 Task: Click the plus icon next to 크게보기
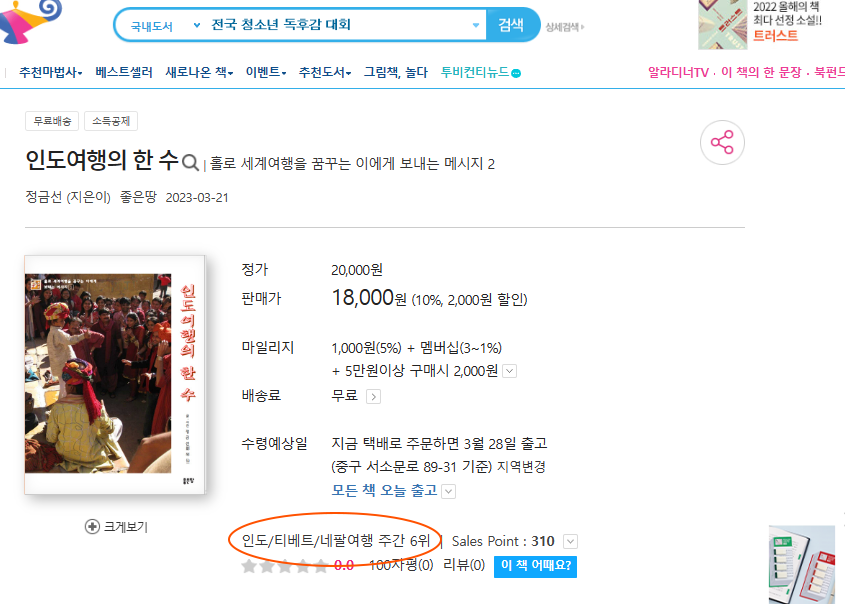tap(92, 526)
